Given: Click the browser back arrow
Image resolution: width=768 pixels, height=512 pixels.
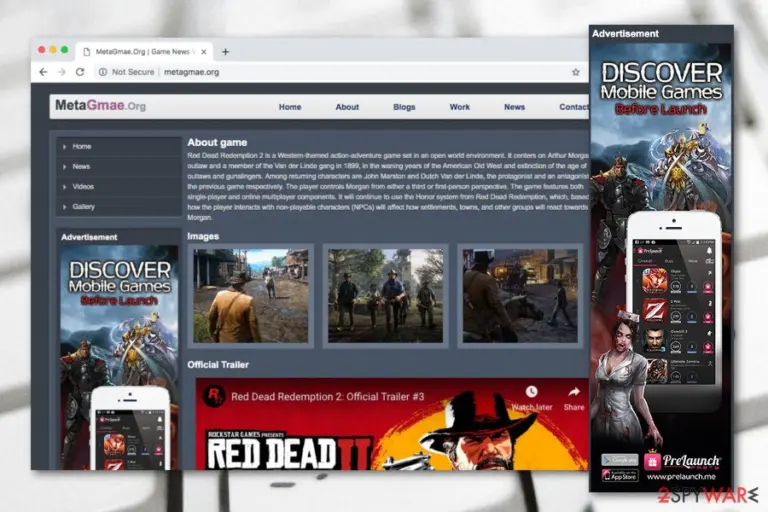Looking at the screenshot, I should point(43,72).
